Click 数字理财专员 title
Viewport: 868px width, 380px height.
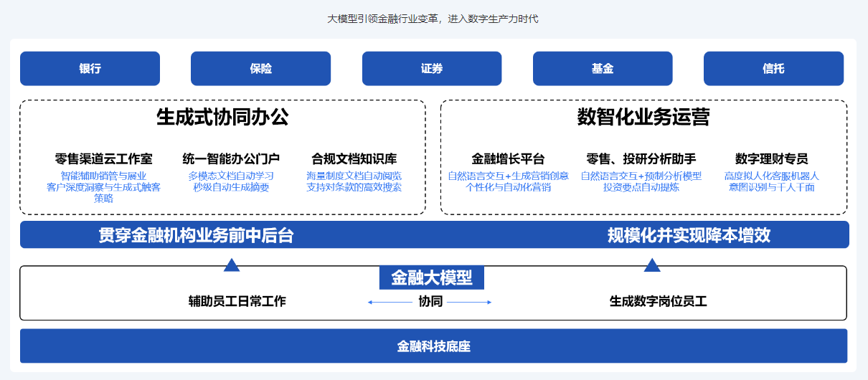[x=771, y=158]
